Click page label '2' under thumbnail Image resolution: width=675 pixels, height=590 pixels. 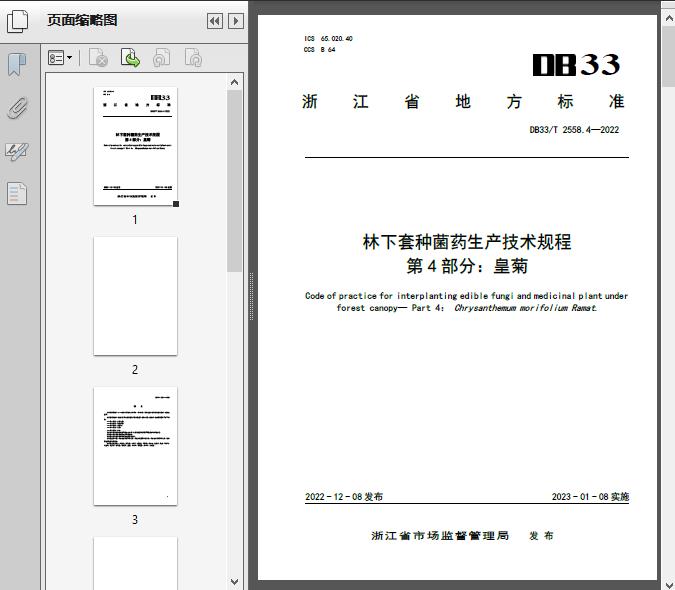[x=135, y=370]
